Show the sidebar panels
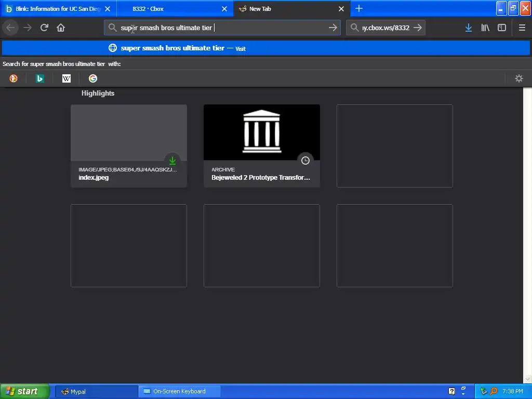The image size is (532, 399). [502, 28]
